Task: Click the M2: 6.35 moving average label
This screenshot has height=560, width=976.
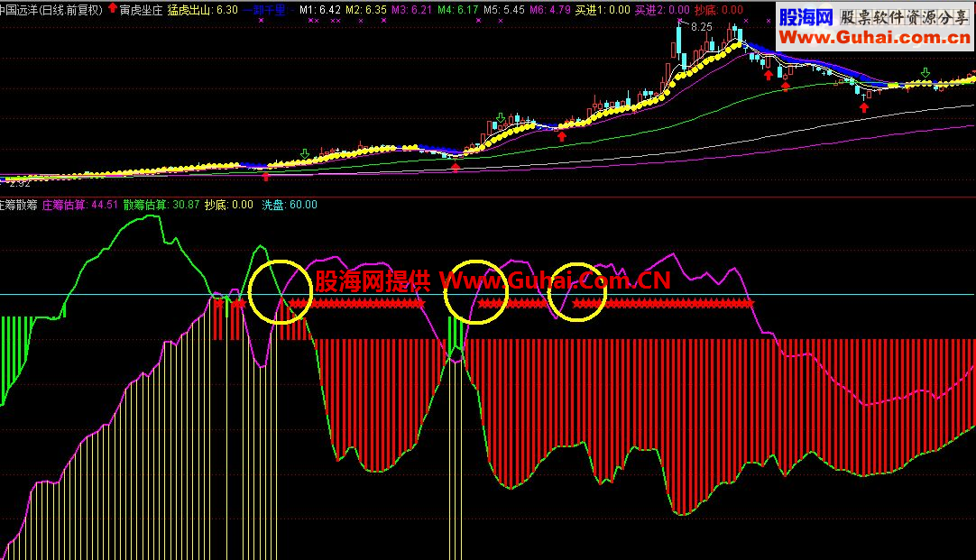Action: [x=365, y=10]
